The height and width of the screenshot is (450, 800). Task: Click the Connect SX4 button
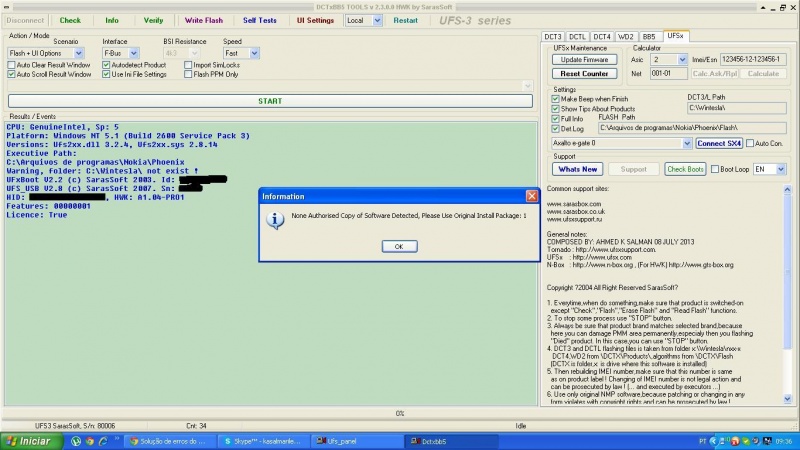[x=719, y=143]
